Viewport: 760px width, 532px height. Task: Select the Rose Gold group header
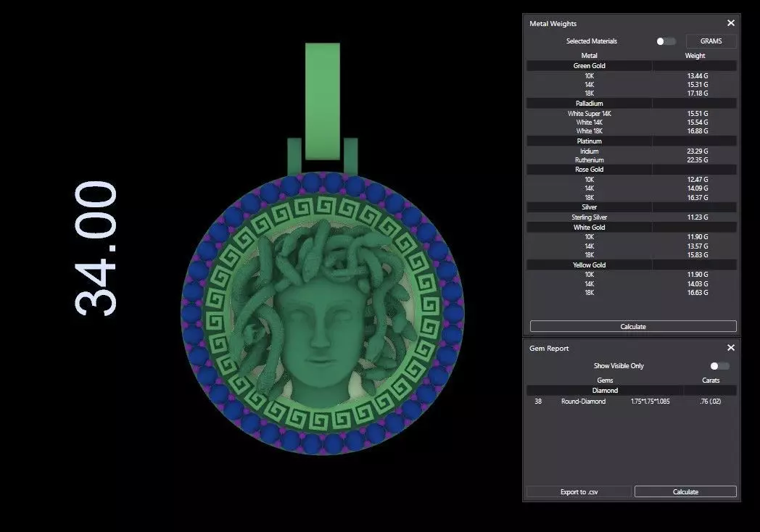tap(632, 170)
